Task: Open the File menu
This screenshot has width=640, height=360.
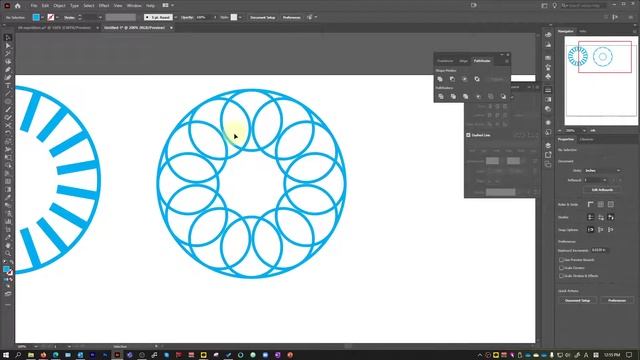Action: pos(34,6)
